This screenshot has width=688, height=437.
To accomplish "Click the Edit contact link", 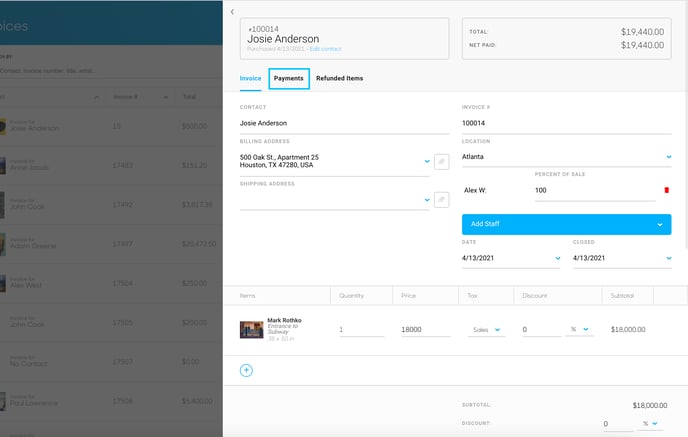I will [x=325, y=49].
